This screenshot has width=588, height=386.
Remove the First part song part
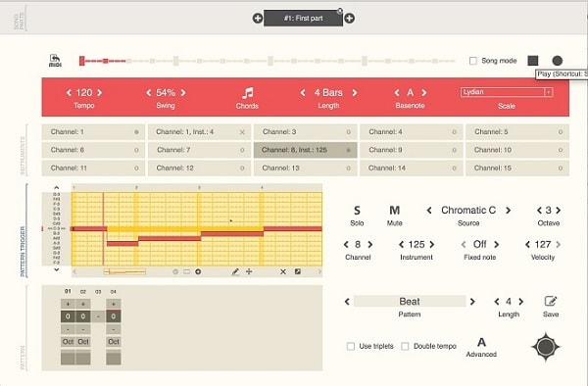pyautogui.click(x=340, y=11)
